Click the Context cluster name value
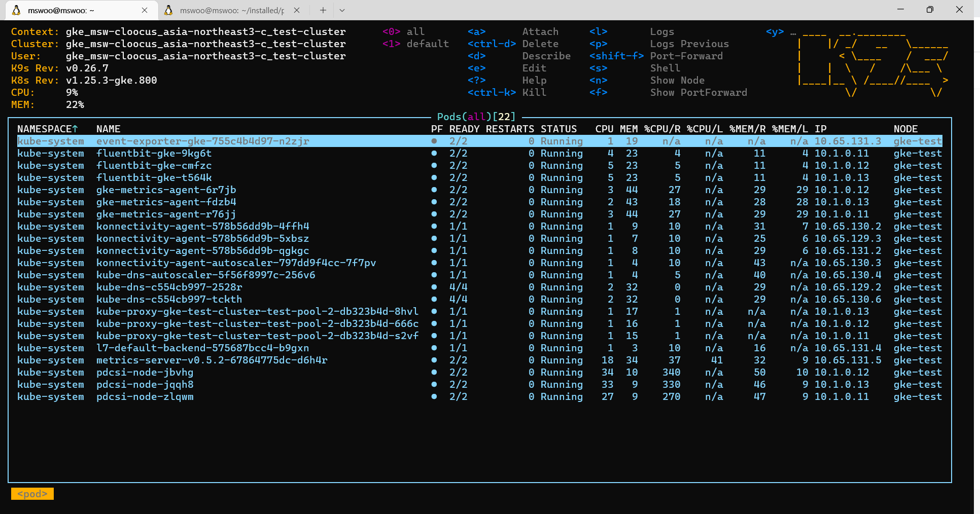 click(x=206, y=31)
